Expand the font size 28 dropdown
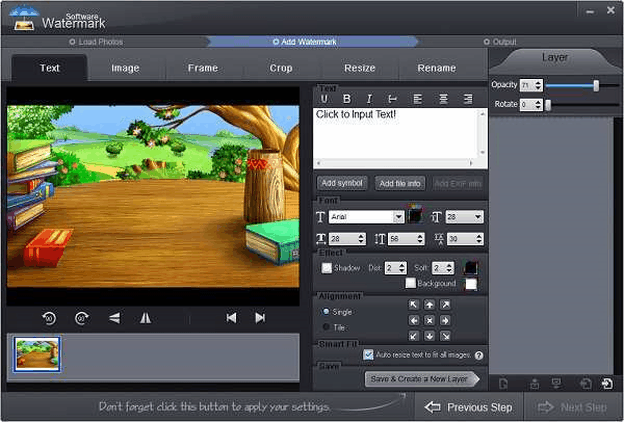 (478, 217)
